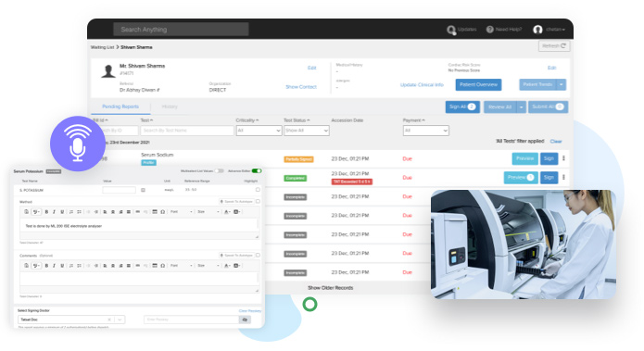Open the Updates notification icon

(x=451, y=30)
